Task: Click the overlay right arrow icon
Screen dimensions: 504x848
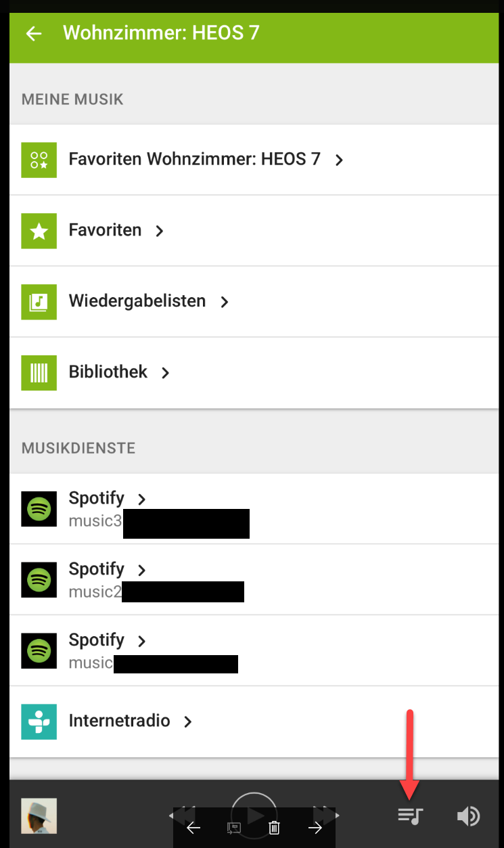Action: point(315,828)
